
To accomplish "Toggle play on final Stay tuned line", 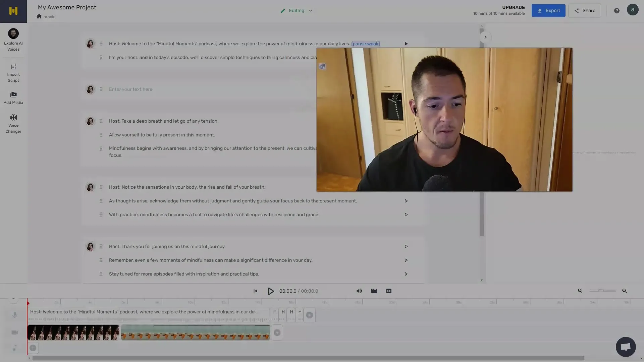I will click(x=406, y=274).
